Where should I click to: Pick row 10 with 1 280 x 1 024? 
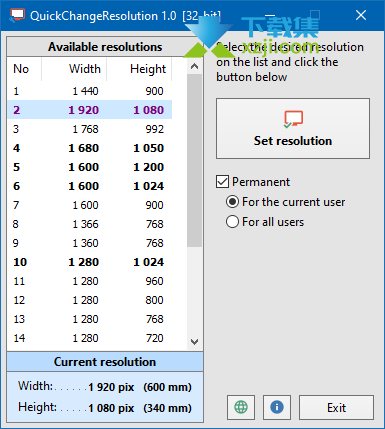pos(90,262)
